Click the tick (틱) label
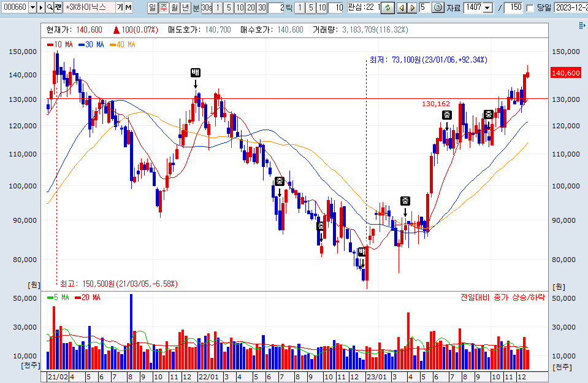Image resolution: width=588 pixels, height=383 pixels. tap(289, 7)
